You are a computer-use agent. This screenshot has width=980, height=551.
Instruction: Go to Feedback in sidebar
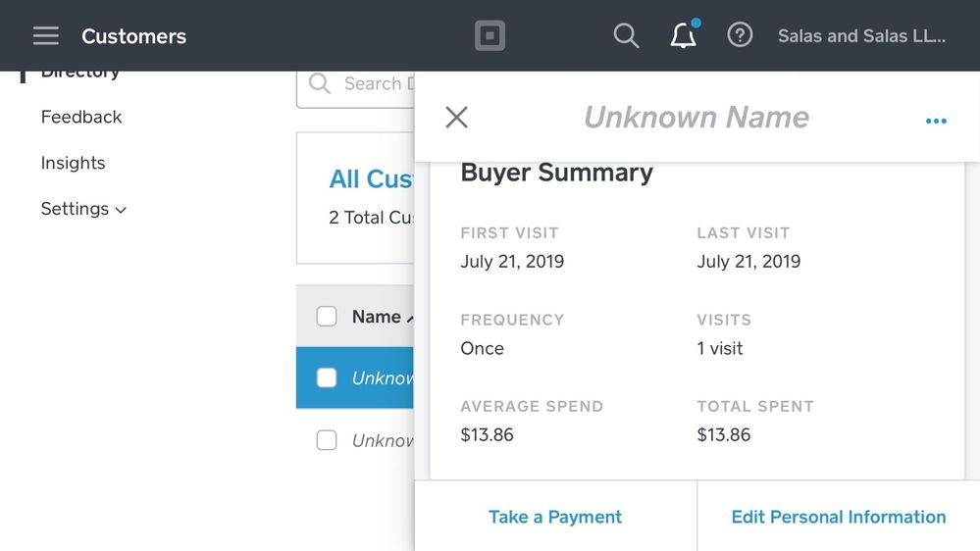click(81, 117)
